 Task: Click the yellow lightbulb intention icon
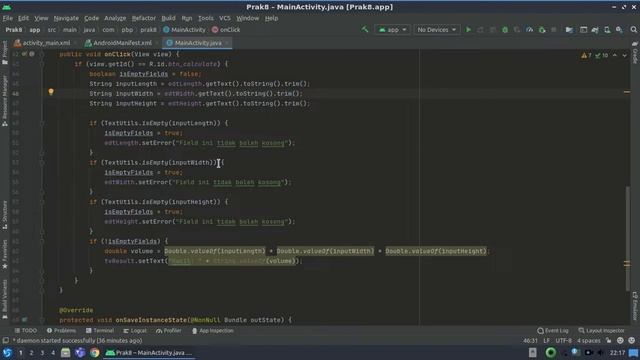click(51, 92)
